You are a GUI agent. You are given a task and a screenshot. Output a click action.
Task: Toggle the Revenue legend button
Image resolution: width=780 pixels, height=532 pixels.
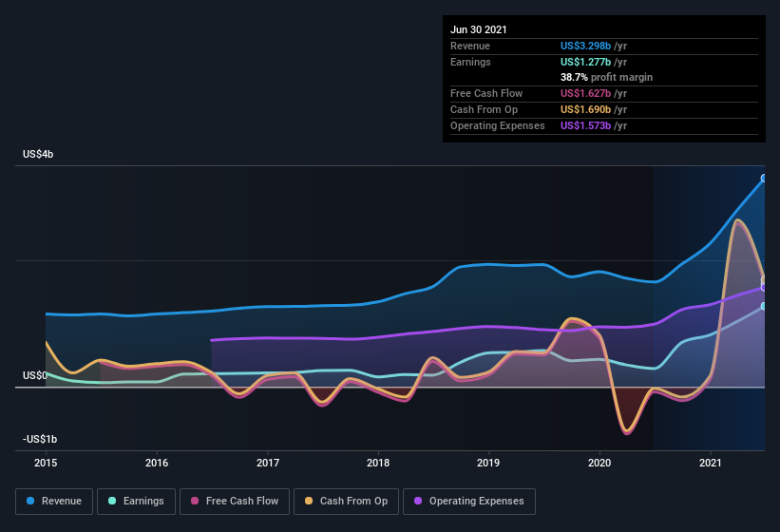(x=54, y=502)
